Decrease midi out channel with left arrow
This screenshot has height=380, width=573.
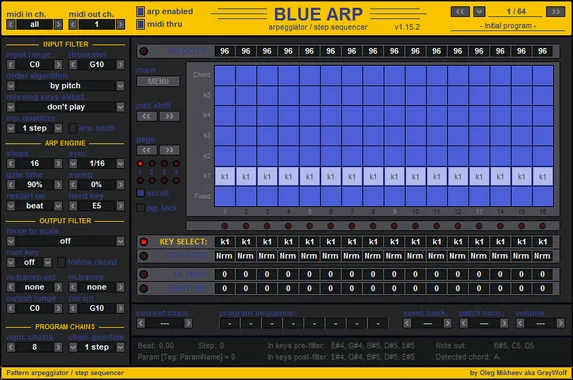[x=73, y=24]
